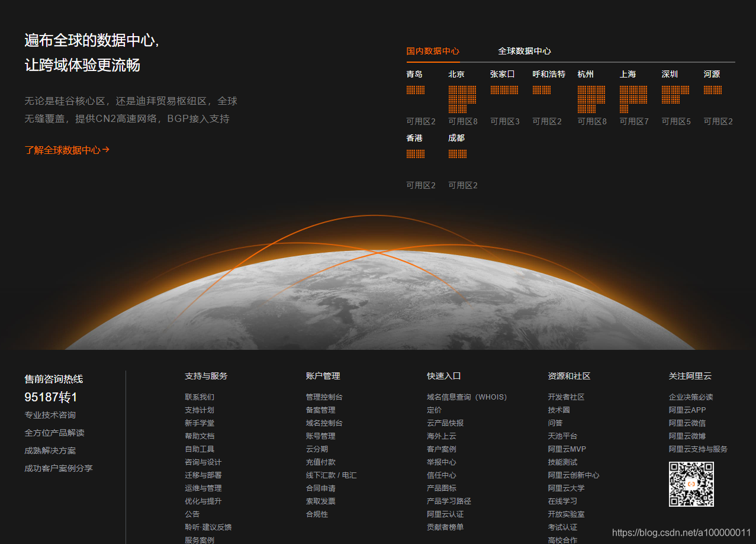
Task: Open the 了解全球数据中心 link
Action: click(67, 150)
